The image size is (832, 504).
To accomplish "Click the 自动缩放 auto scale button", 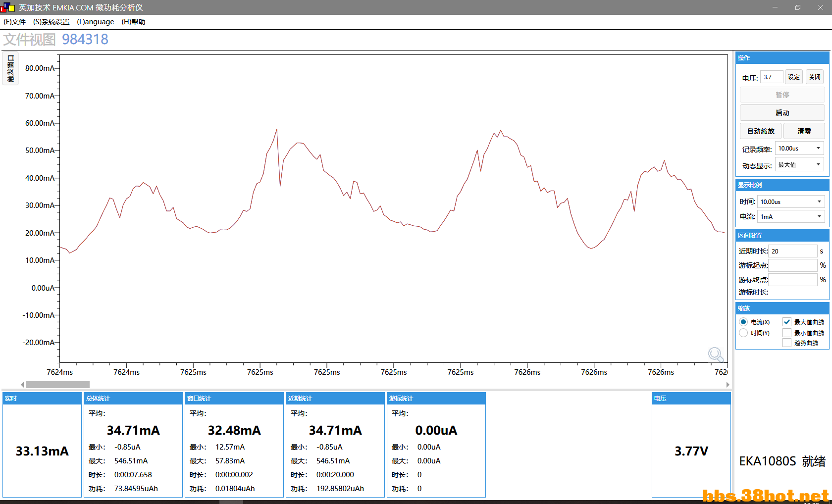I will point(761,131).
